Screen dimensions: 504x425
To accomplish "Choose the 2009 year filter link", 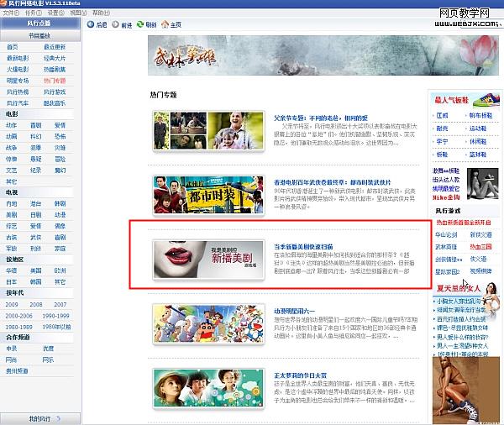I will (12, 305).
